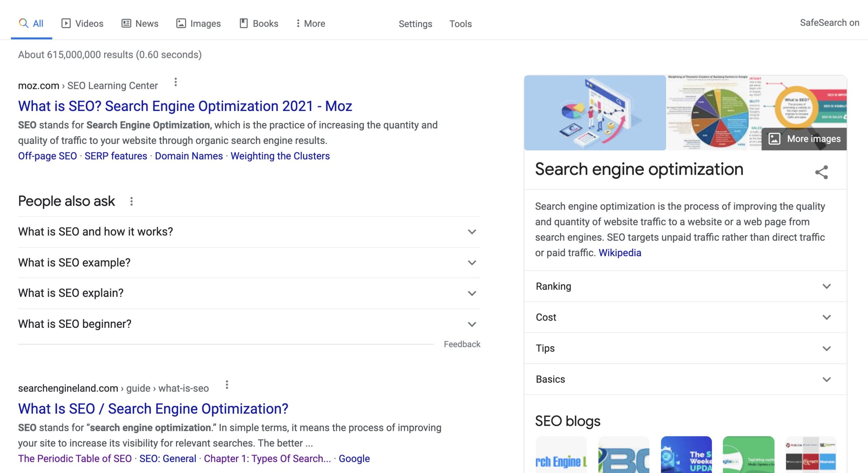Click the Videos play icon
868x473 pixels.
(66, 23)
